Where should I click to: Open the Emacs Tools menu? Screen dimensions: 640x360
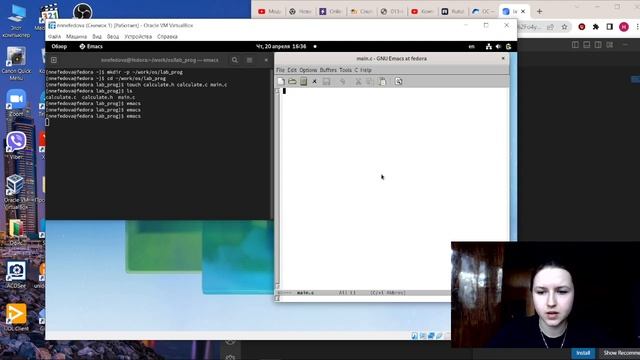point(345,70)
